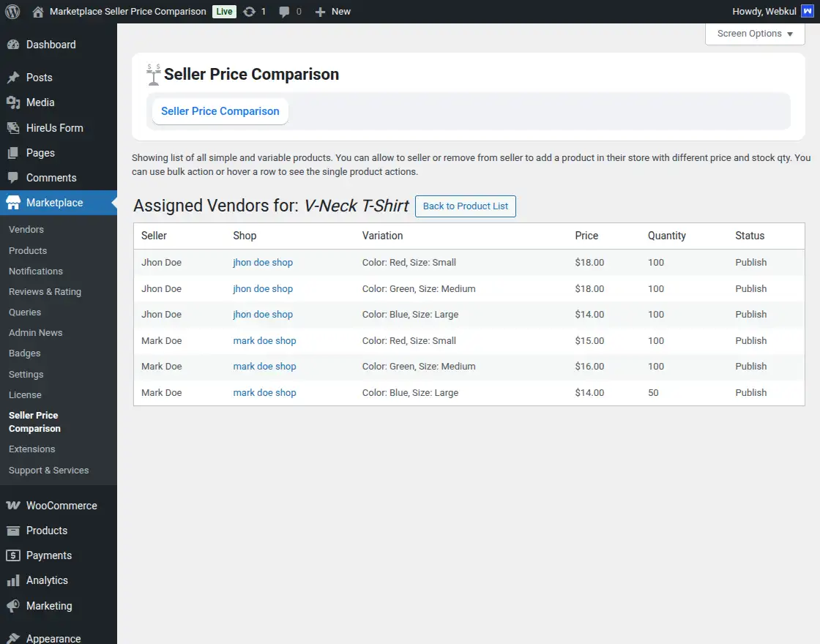Screen dimensions: 820x644
Task: Click the Dashboard gauge icon
Action: click(x=13, y=45)
